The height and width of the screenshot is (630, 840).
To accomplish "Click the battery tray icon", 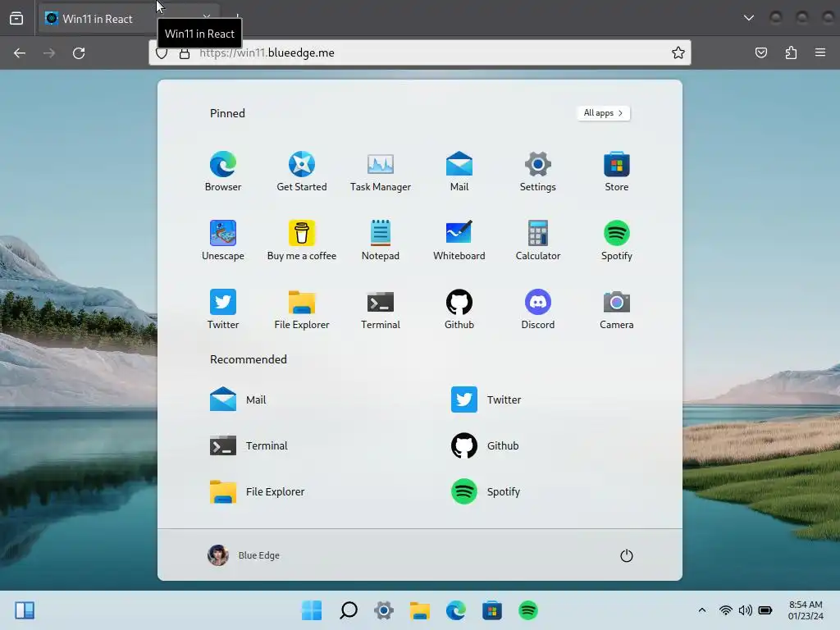I will (765, 610).
